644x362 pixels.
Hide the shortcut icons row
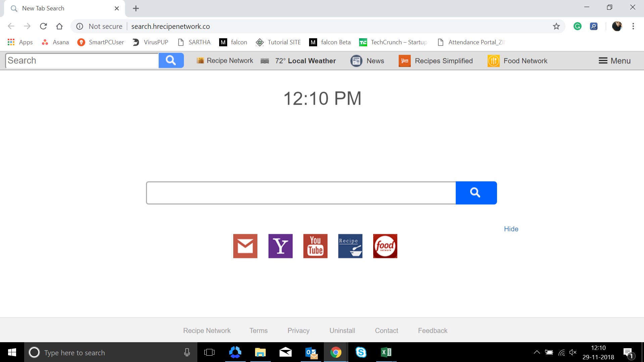511,228
